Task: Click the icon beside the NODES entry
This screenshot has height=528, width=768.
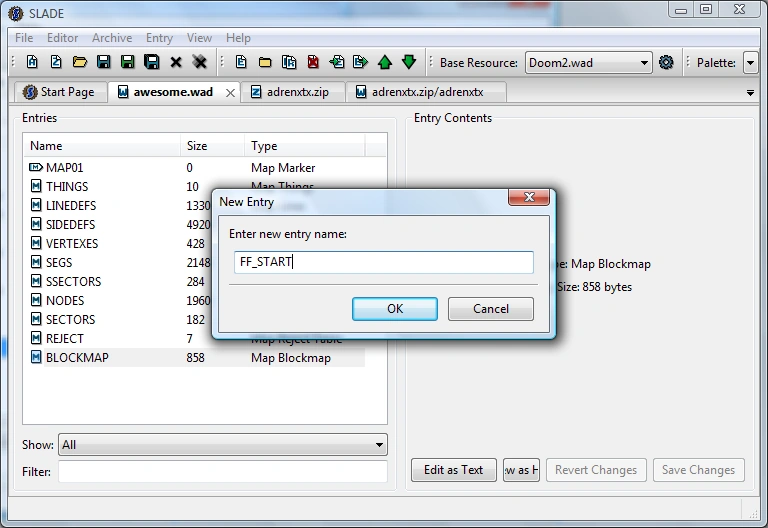Action: tap(36, 300)
